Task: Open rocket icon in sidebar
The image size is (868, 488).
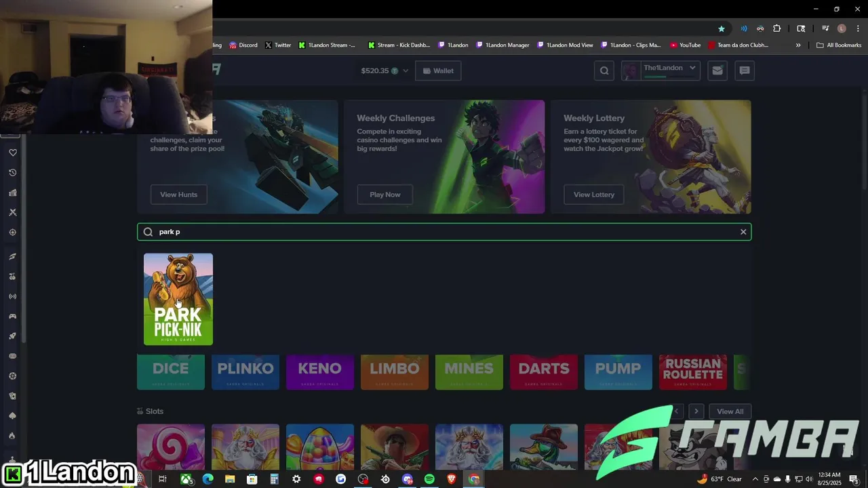Action: coord(12,336)
